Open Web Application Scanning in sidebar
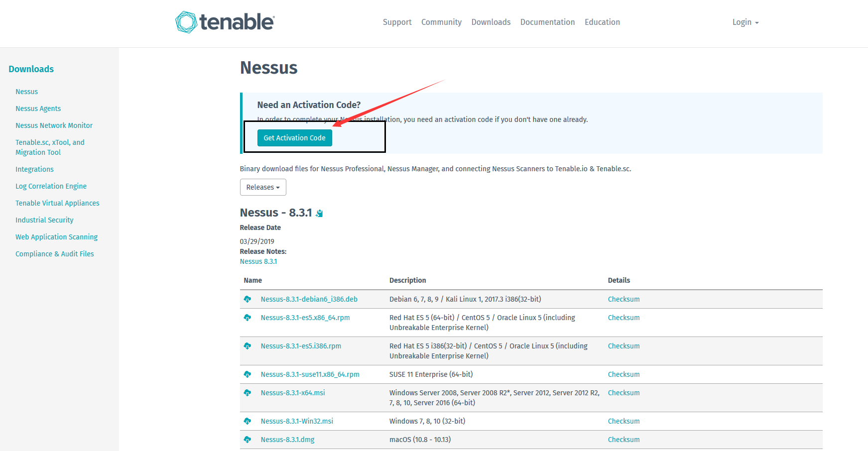The height and width of the screenshot is (451, 868). tap(56, 237)
